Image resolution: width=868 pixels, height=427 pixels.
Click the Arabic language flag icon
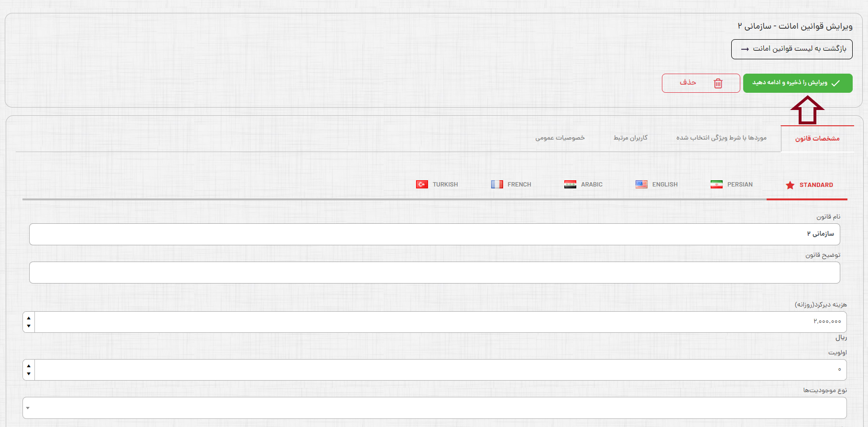click(x=570, y=185)
